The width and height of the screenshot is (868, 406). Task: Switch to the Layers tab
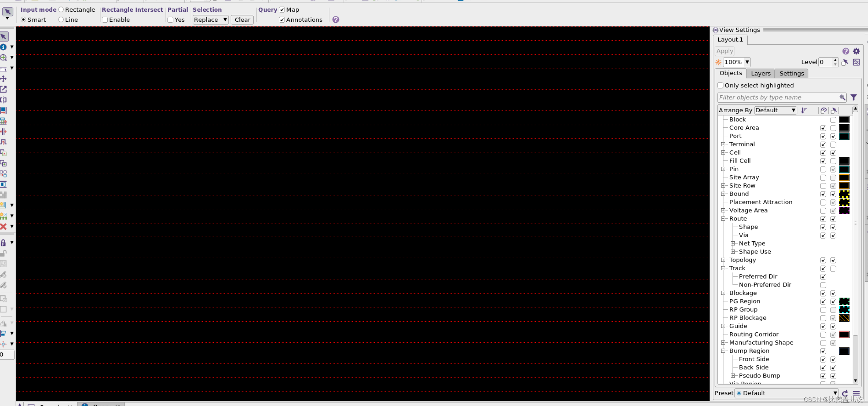pos(760,73)
